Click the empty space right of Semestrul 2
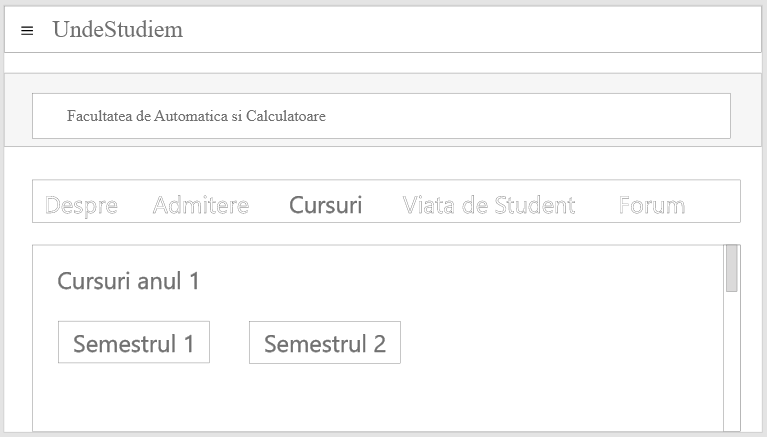This screenshot has width=767, height=437. click(x=560, y=342)
